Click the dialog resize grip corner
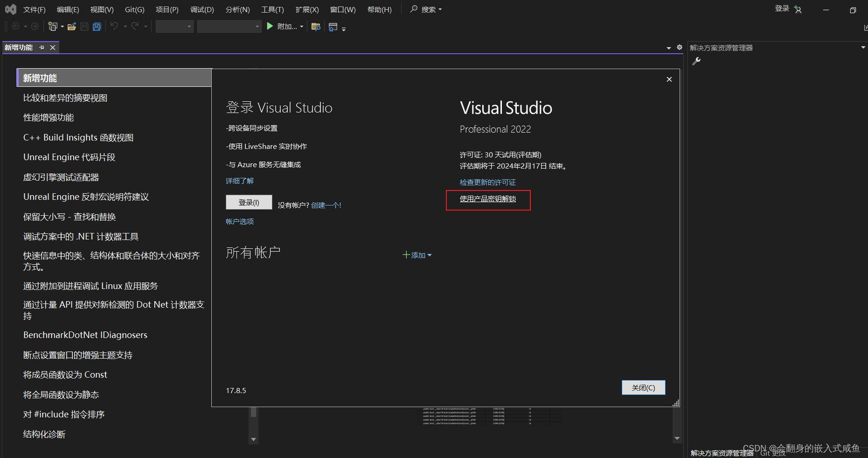The width and height of the screenshot is (868, 458). (x=676, y=403)
